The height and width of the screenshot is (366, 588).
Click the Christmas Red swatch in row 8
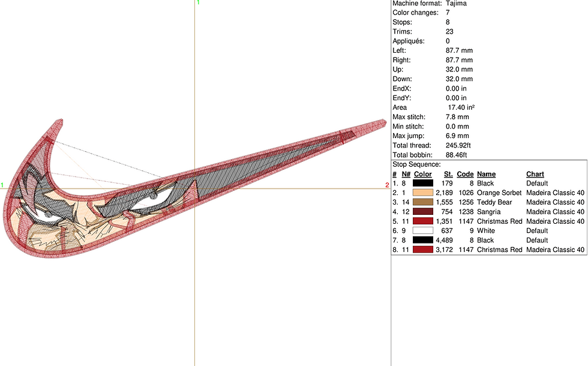[422, 250]
